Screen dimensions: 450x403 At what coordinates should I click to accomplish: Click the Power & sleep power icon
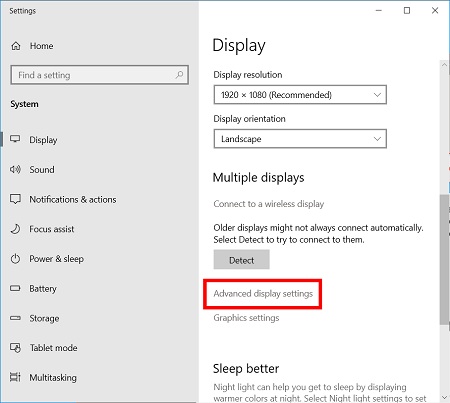(15, 259)
